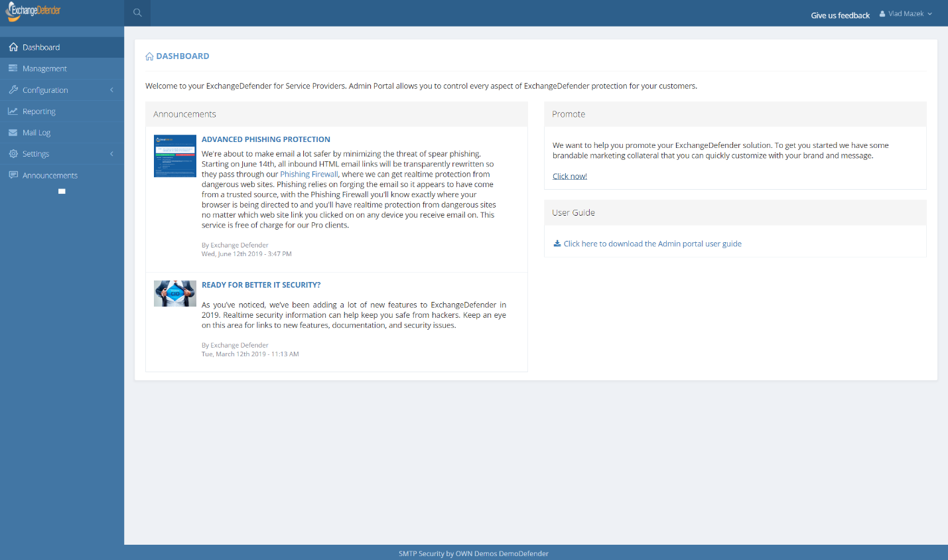
Task: Open Settings menu item
Action: coord(62,153)
